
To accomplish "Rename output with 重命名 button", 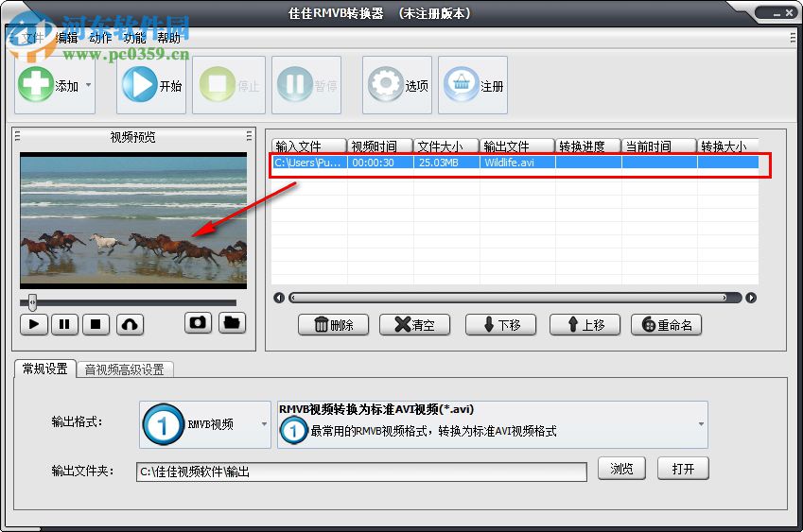I will point(666,325).
